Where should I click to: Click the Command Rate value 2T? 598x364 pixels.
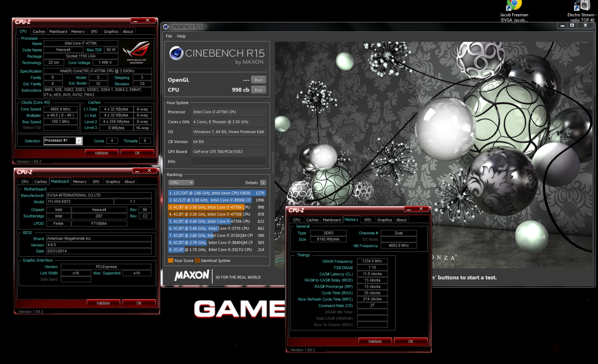(372, 306)
